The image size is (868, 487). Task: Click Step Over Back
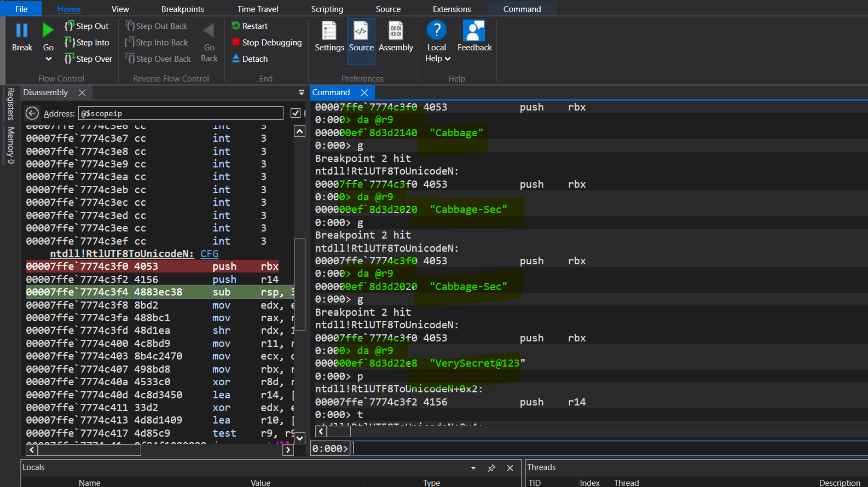pyautogui.click(x=158, y=59)
